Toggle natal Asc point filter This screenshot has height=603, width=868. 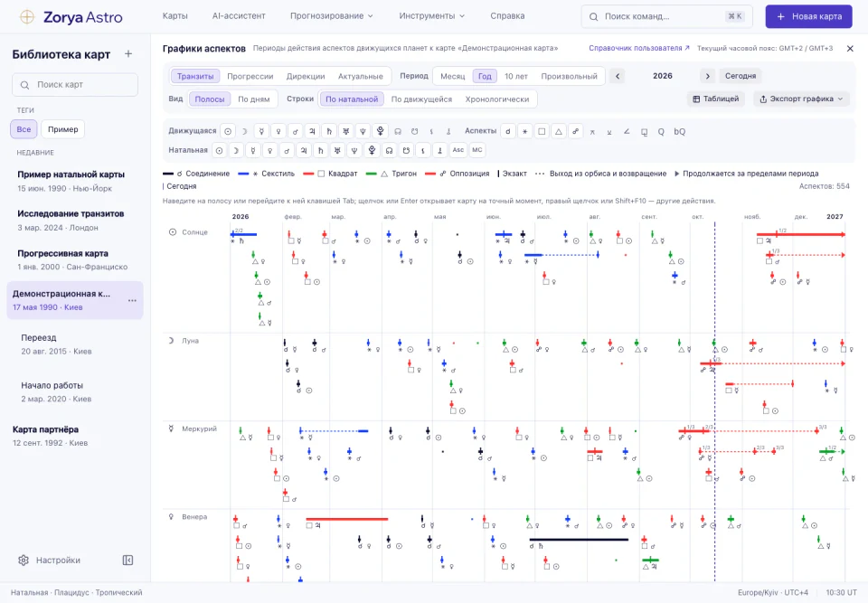click(458, 150)
